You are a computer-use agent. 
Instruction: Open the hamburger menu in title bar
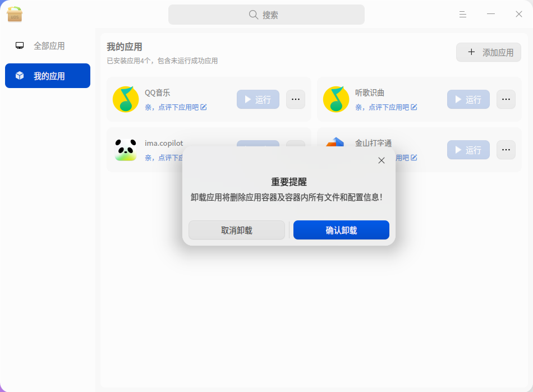[462, 14]
